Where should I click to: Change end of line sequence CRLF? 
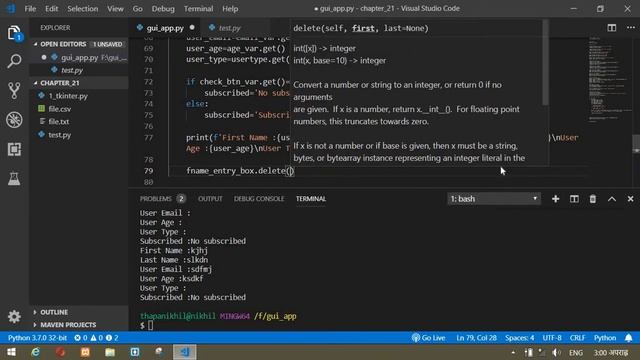click(x=577, y=338)
